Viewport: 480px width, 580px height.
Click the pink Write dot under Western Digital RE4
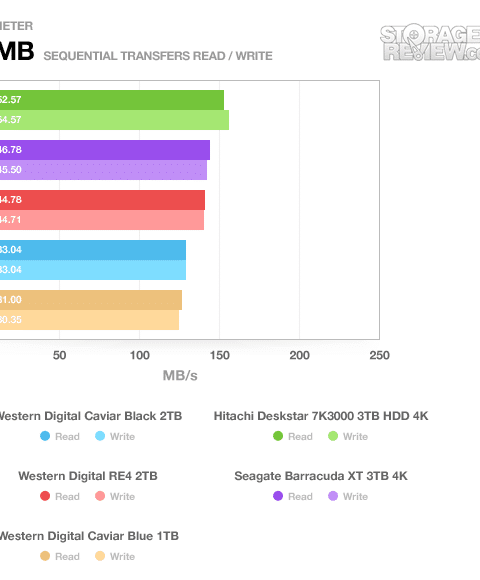click(x=100, y=496)
